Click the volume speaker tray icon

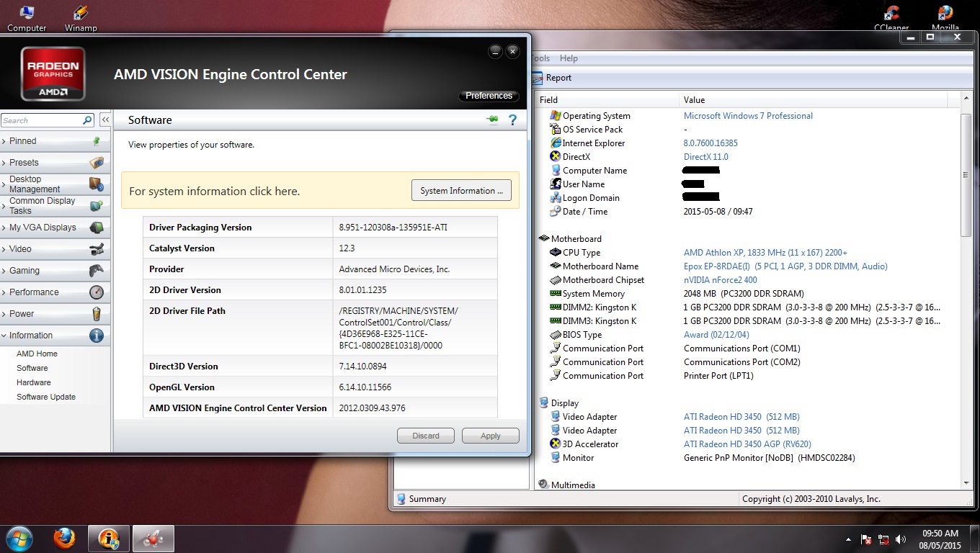click(x=901, y=539)
